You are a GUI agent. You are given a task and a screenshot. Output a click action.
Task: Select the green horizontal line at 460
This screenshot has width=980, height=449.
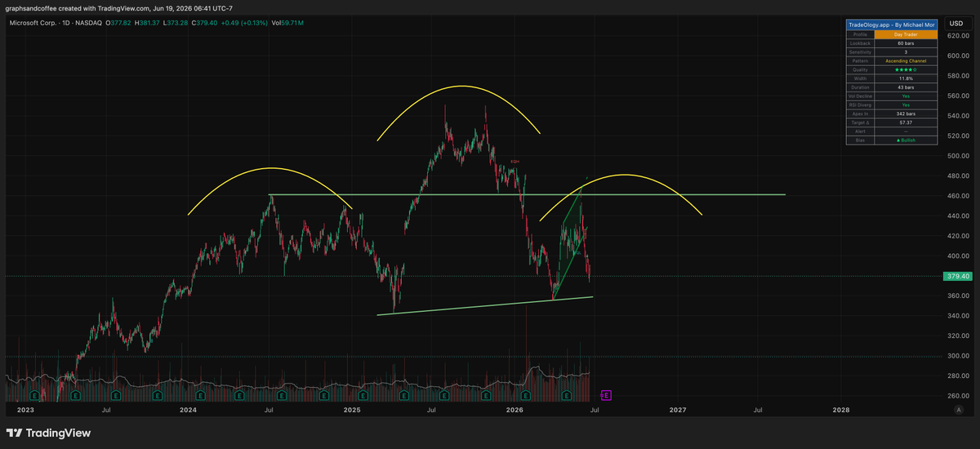[x=528, y=194]
